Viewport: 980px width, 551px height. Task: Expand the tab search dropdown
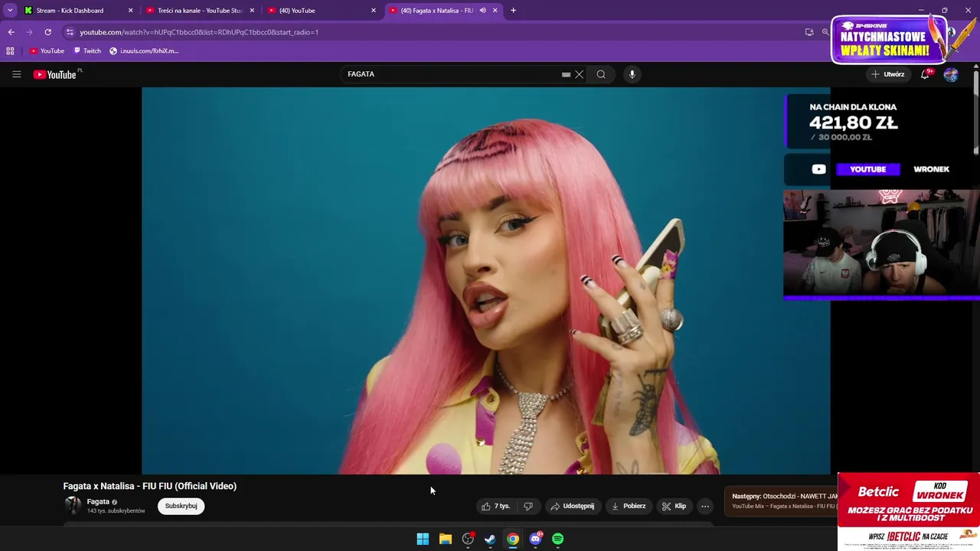[x=10, y=11]
